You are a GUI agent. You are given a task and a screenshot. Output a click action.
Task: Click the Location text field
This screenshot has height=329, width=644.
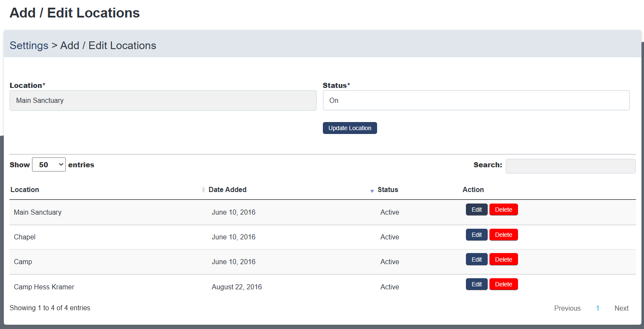tap(163, 100)
